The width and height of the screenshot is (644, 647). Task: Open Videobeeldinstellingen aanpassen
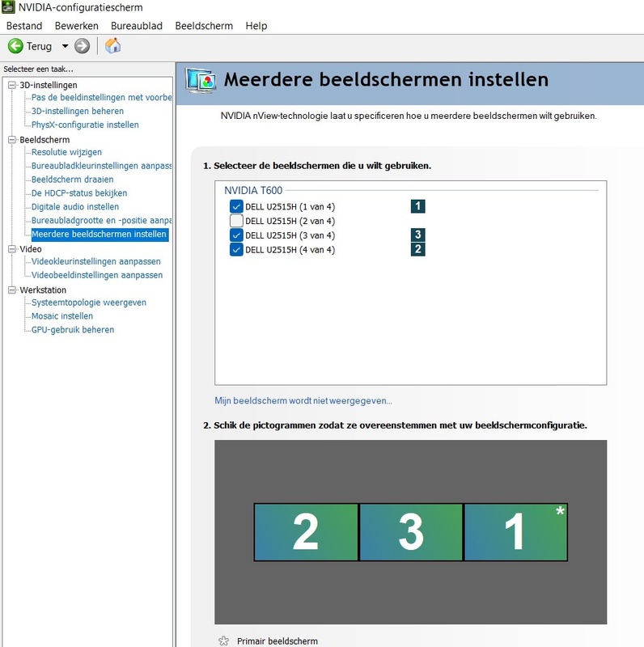[97, 275]
